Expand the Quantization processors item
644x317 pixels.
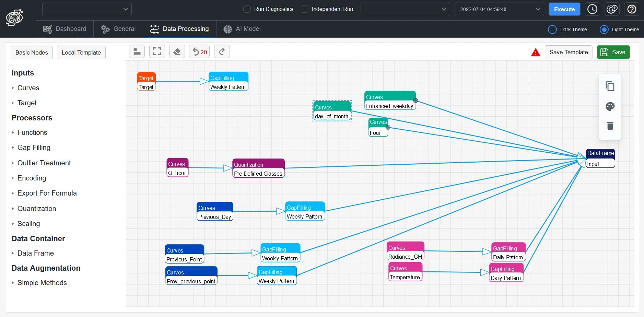click(34, 209)
